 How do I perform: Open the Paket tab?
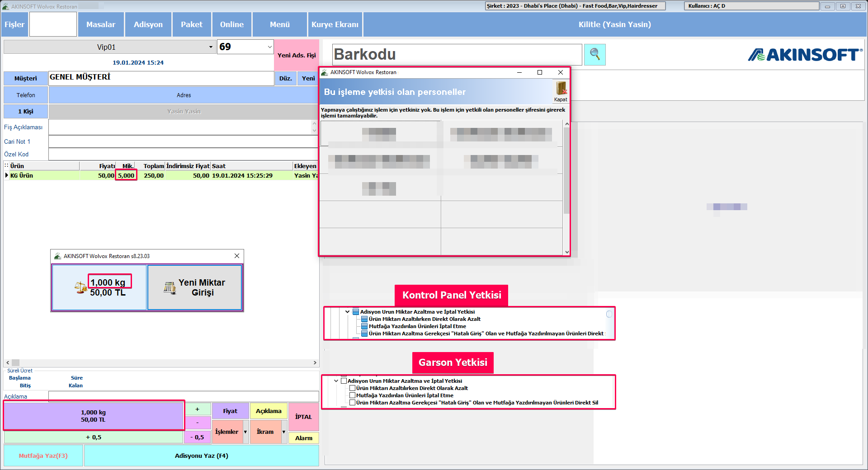coord(192,24)
